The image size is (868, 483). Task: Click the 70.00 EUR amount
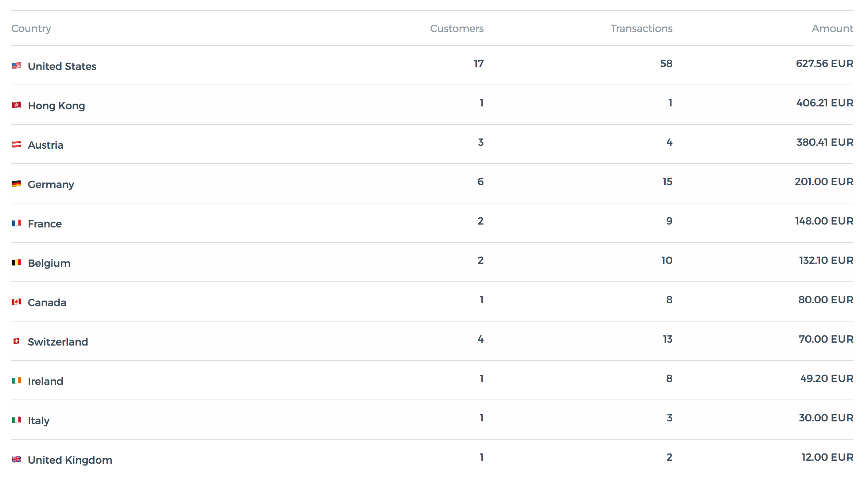[x=826, y=339]
